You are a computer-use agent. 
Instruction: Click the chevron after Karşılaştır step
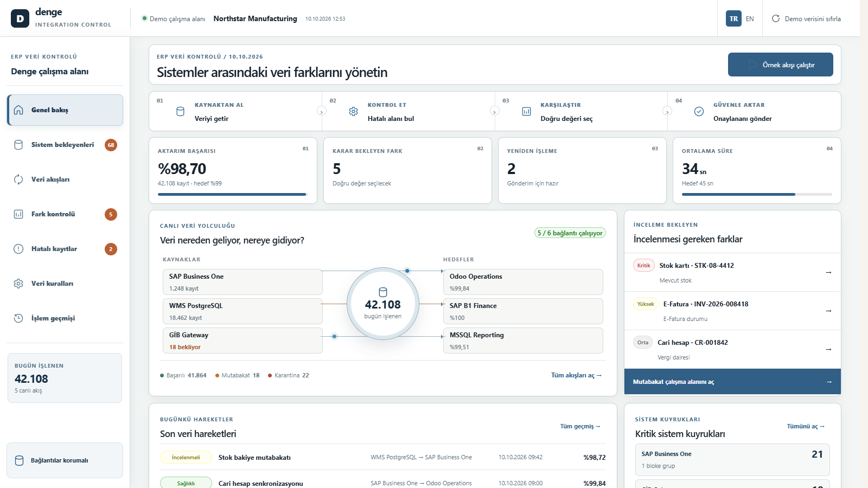667,111
